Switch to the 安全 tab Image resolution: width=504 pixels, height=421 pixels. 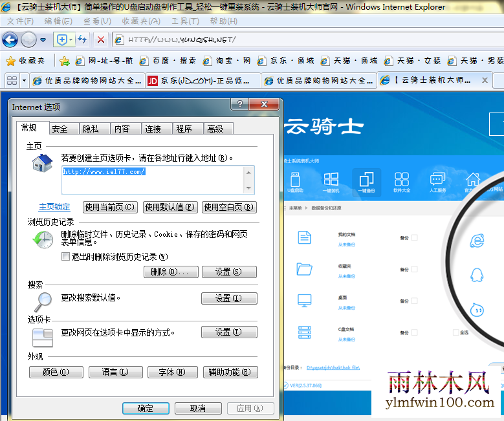[x=63, y=129]
